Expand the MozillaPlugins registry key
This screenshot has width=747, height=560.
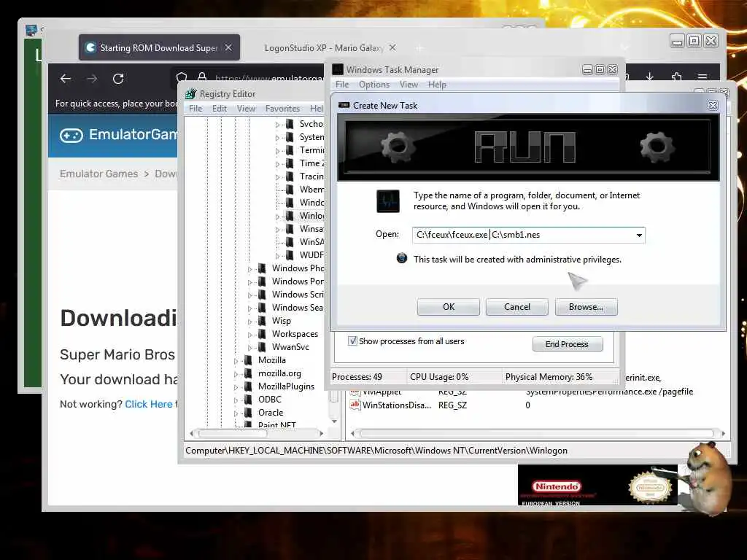(236, 387)
